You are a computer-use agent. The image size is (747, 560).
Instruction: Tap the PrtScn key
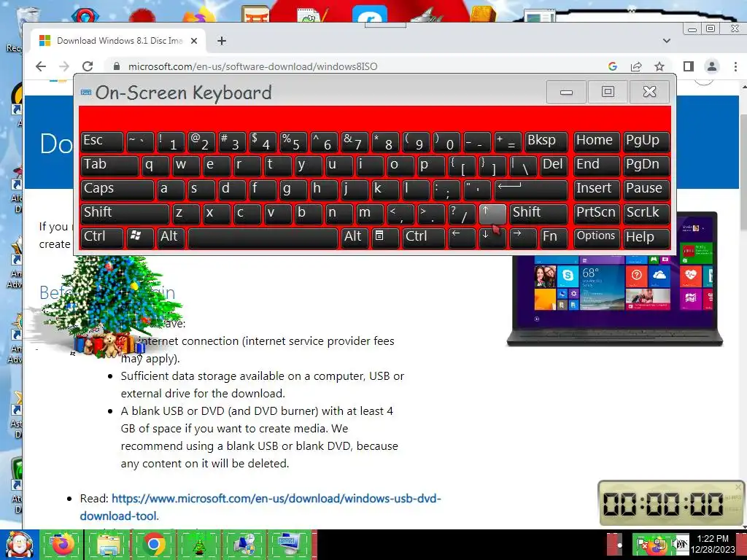(x=597, y=214)
